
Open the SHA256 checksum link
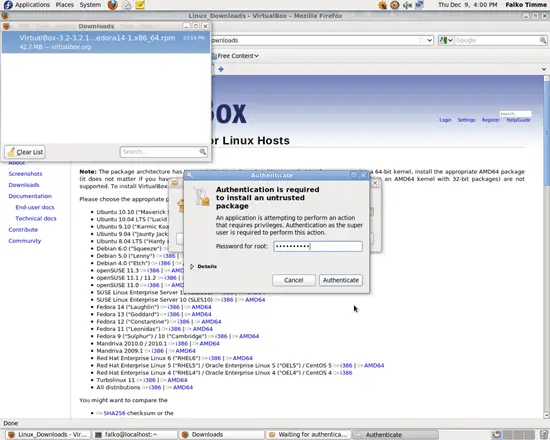[x=114, y=413]
